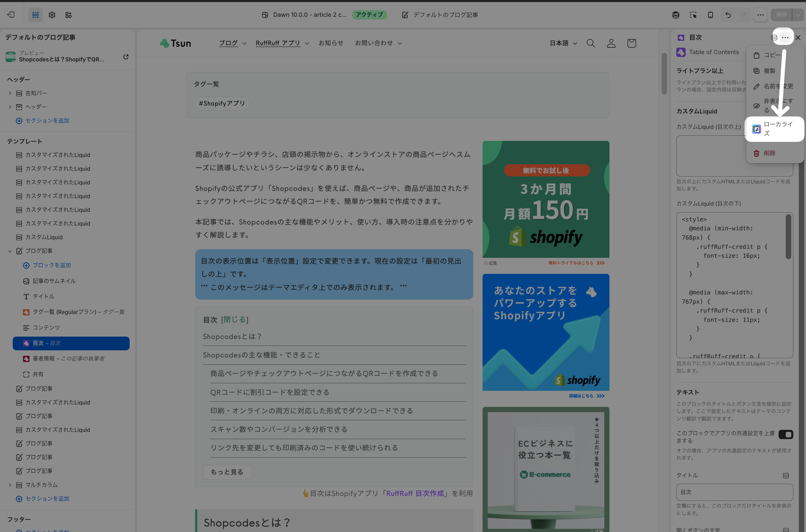Click the Shopcodesとは？ table of contents entry
Screen dimensions: 806x532
pyautogui.click(x=233, y=337)
